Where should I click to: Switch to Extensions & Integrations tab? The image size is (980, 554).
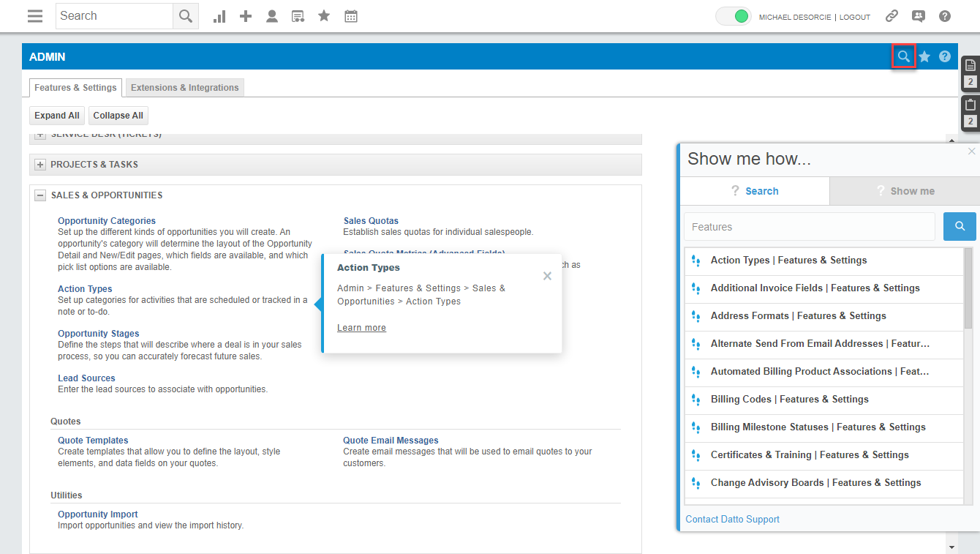click(184, 88)
